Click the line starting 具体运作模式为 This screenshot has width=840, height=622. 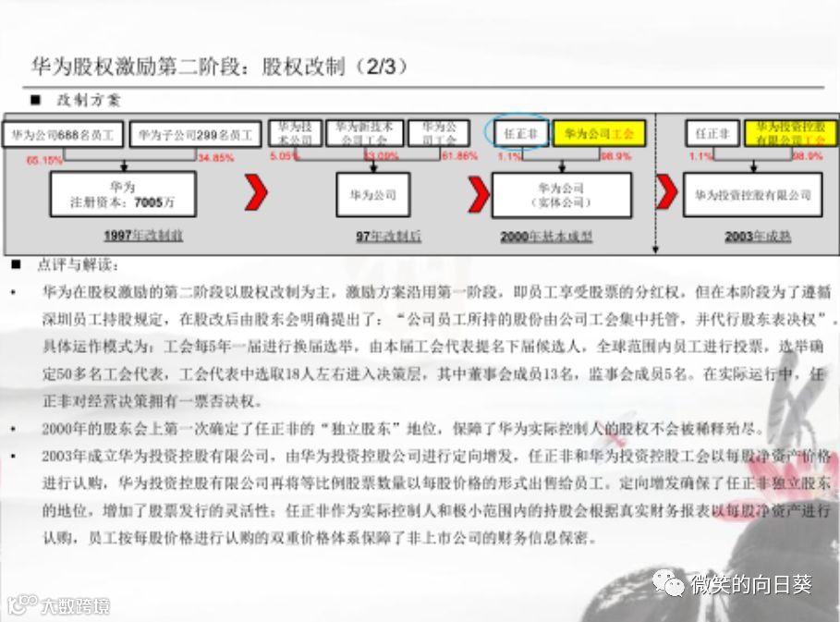coord(432,347)
